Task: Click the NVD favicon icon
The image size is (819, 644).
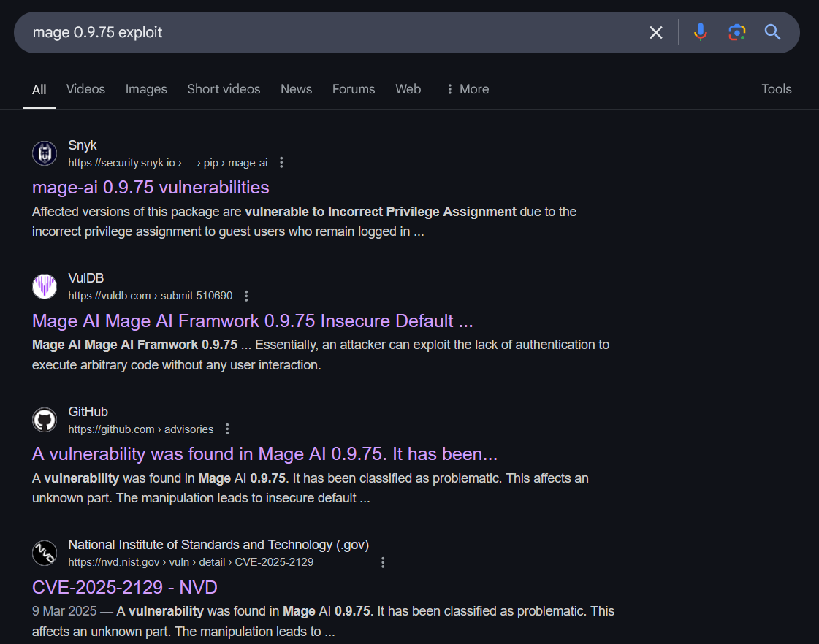Action: [x=45, y=553]
